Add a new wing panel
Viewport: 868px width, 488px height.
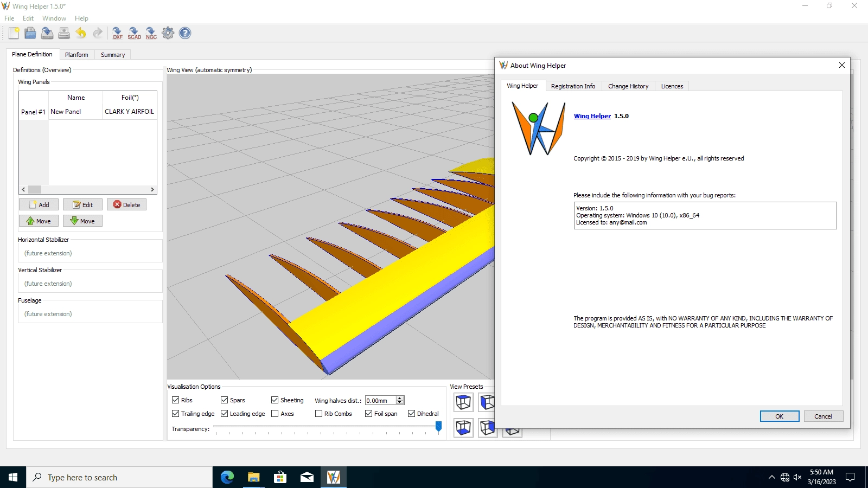pyautogui.click(x=39, y=205)
